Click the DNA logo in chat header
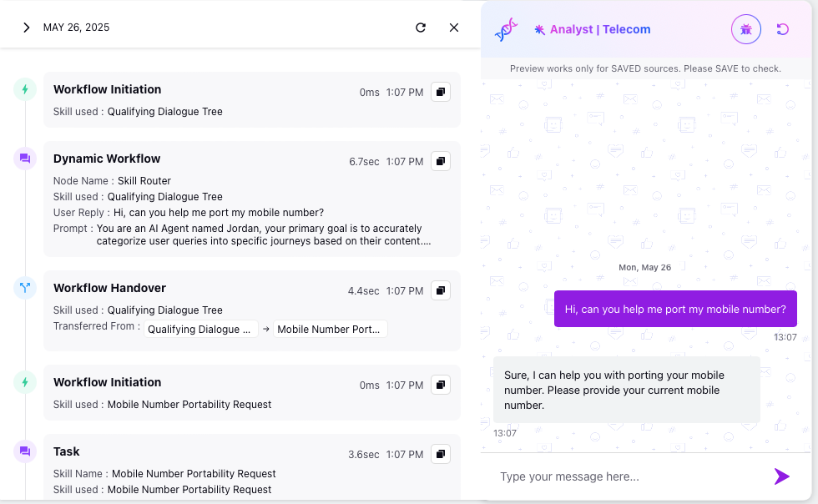Image resolution: width=818 pixels, height=504 pixels. click(x=506, y=29)
